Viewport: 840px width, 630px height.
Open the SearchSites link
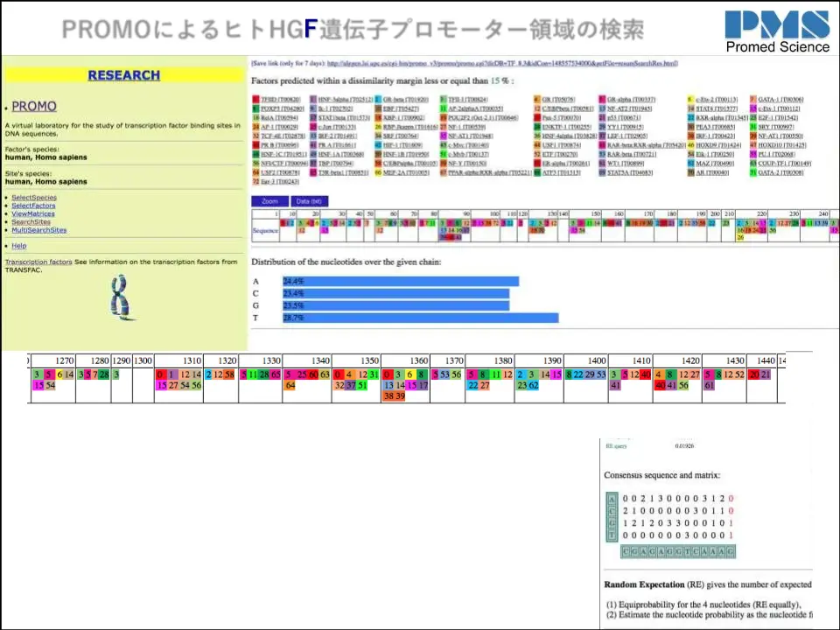point(31,222)
